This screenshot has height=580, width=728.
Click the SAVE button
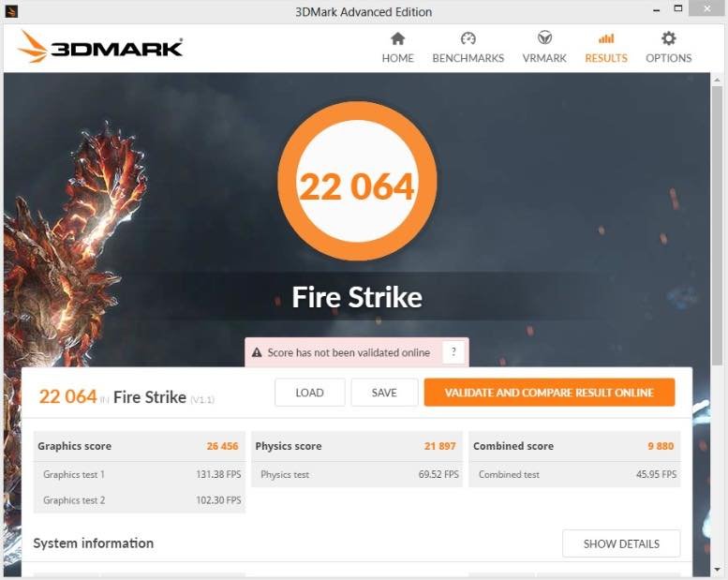click(x=384, y=393)
